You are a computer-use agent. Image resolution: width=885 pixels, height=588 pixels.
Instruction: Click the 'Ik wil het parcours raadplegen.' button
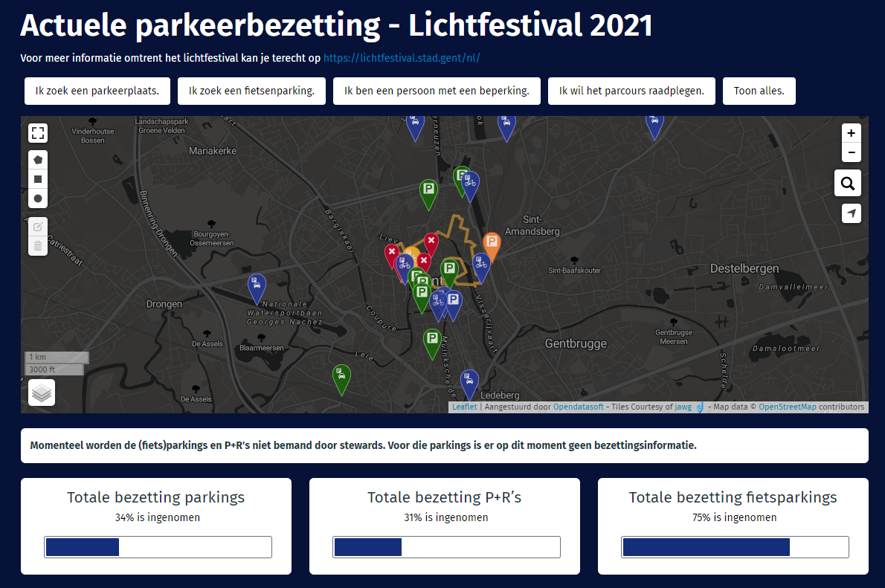tap(631, 91)
